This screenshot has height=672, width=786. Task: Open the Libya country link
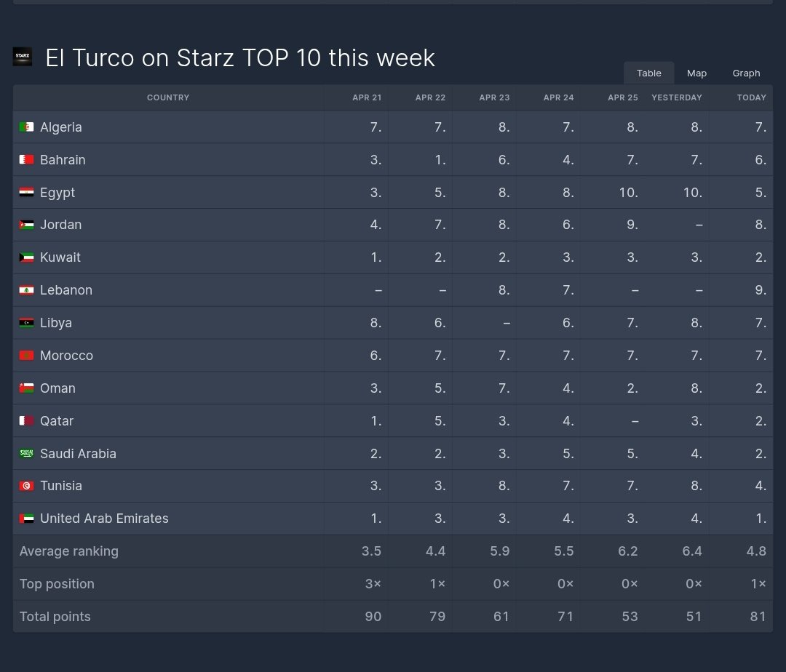[x=56, y=323]
